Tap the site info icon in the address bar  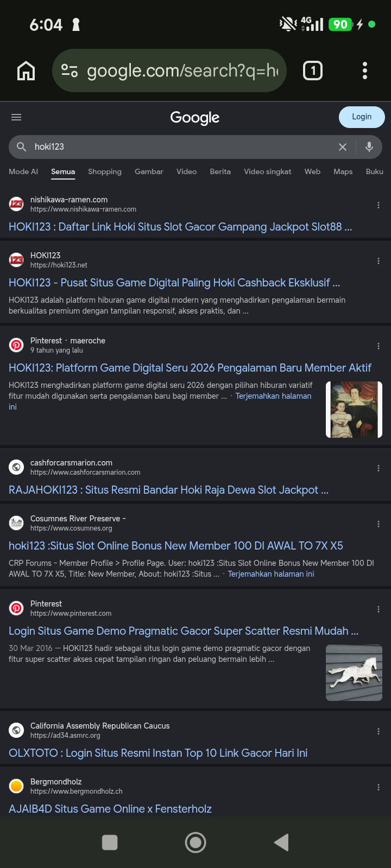(70, 71)
